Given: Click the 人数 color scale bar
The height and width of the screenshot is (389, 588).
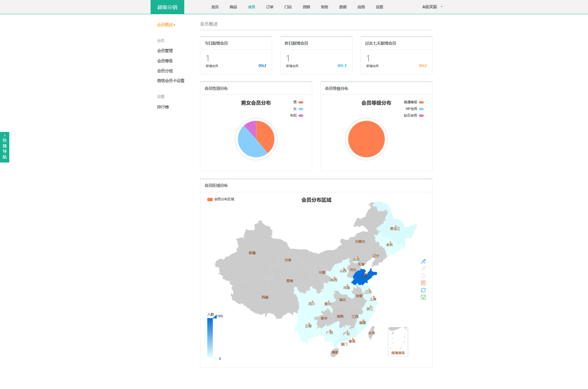Looking at the screenshot, I should tap(210, 337).
